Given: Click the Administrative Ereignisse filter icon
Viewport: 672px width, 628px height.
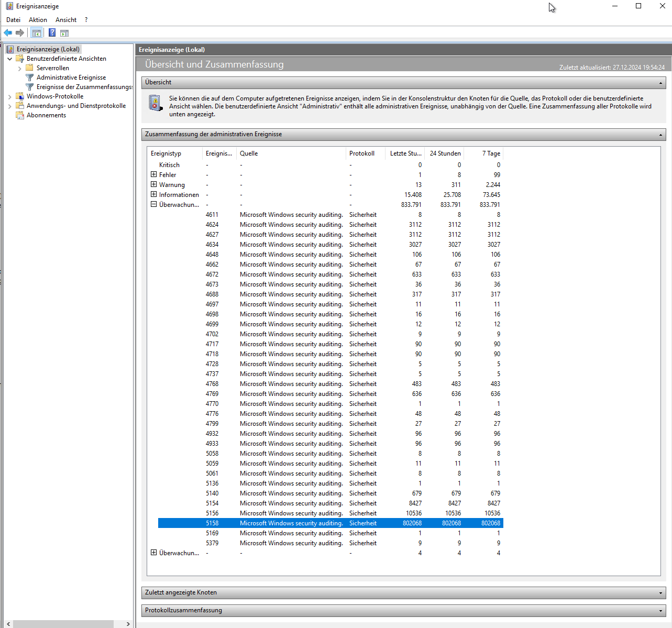Looking at the screenshot, I should (x=30, y=78).
